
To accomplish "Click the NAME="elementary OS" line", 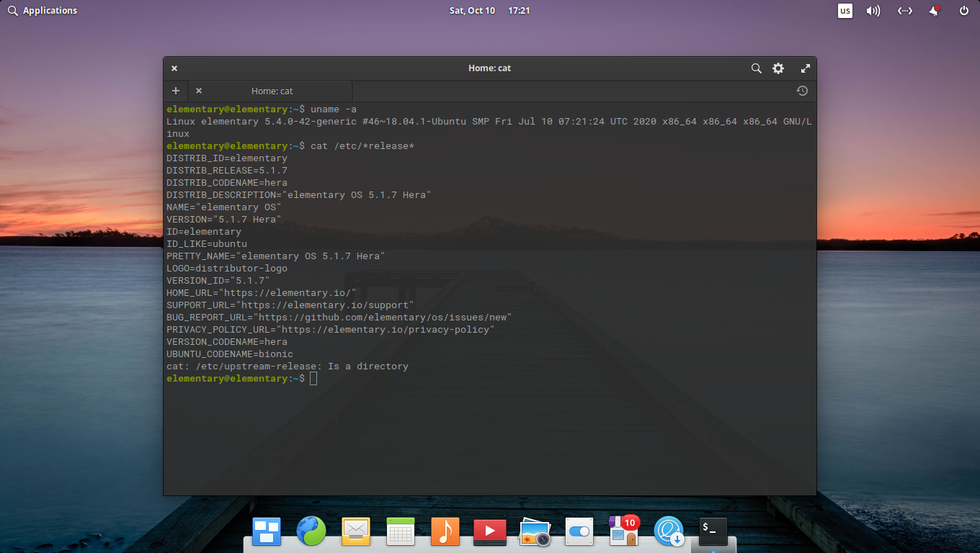I will 224,207.
